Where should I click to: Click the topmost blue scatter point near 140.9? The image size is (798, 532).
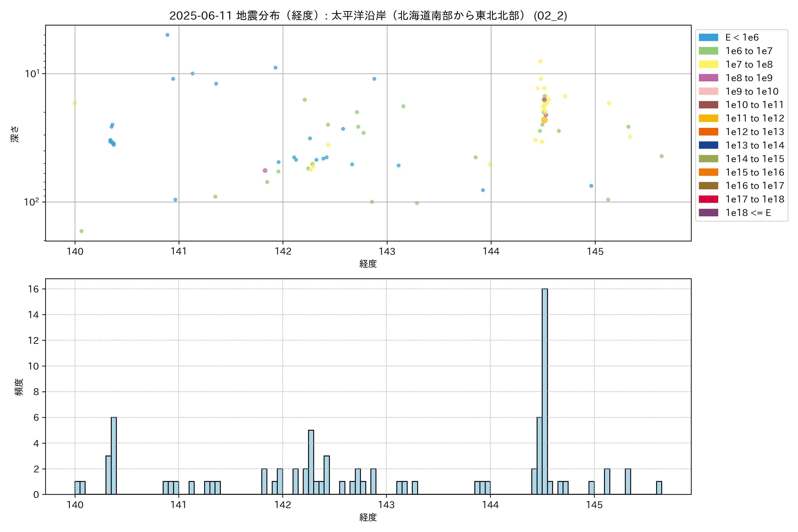tap(167, 35)
